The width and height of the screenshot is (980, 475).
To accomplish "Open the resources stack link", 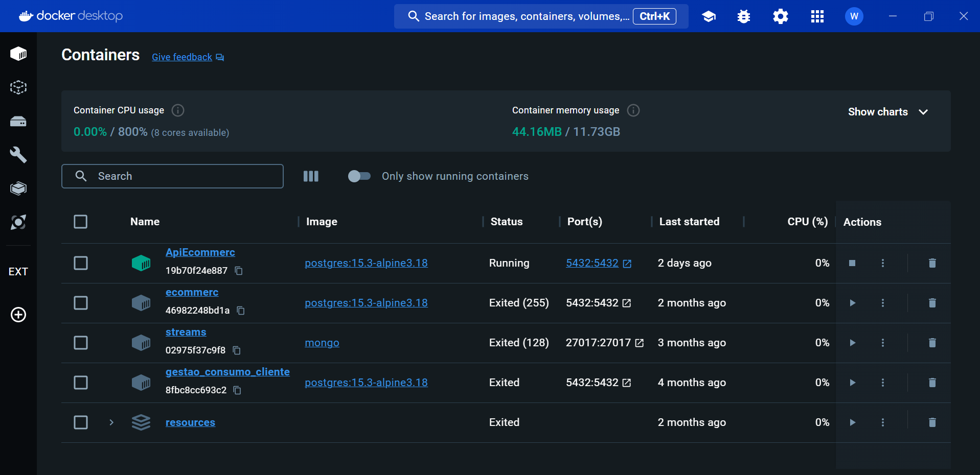I will click(x=190, y=422).
